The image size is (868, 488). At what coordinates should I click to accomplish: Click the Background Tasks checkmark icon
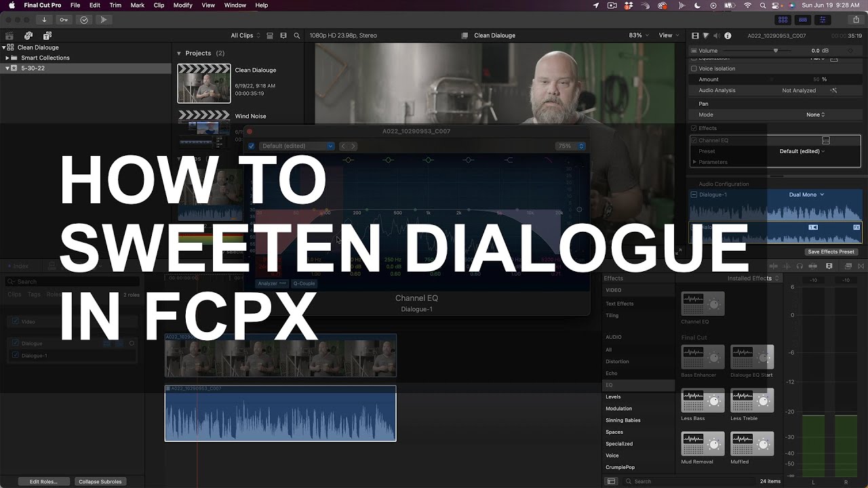(x=84, y=20)
